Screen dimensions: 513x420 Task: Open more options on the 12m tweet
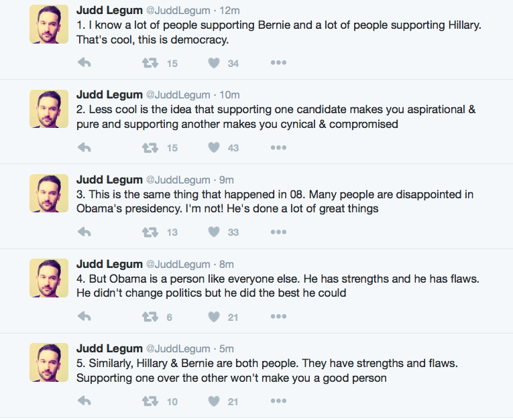[x=278, y=62]
